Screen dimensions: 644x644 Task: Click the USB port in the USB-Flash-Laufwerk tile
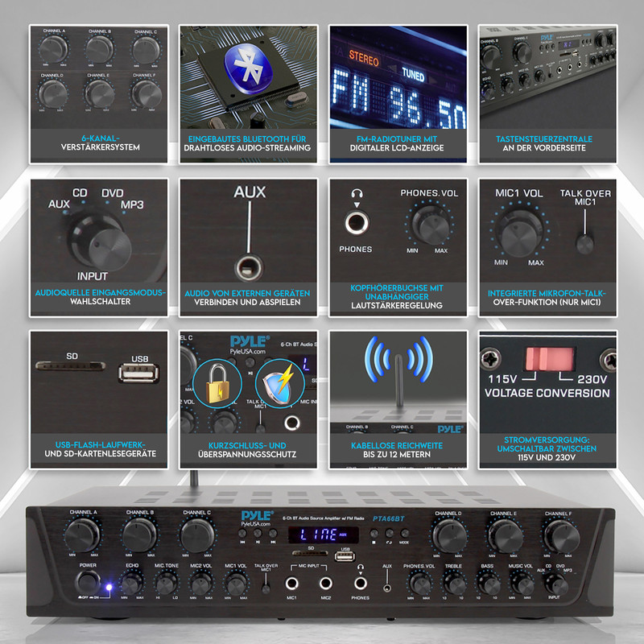pos(138,373)
